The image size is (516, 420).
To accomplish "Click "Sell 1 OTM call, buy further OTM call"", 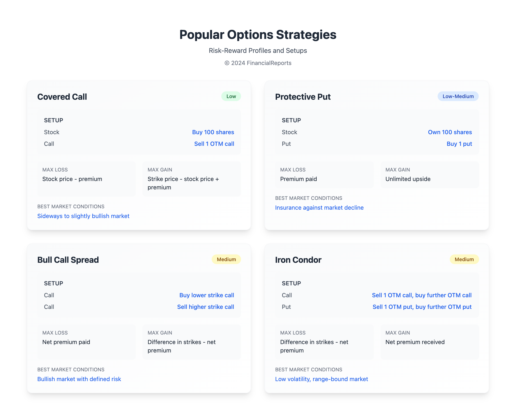I will [x=421, y=295].
